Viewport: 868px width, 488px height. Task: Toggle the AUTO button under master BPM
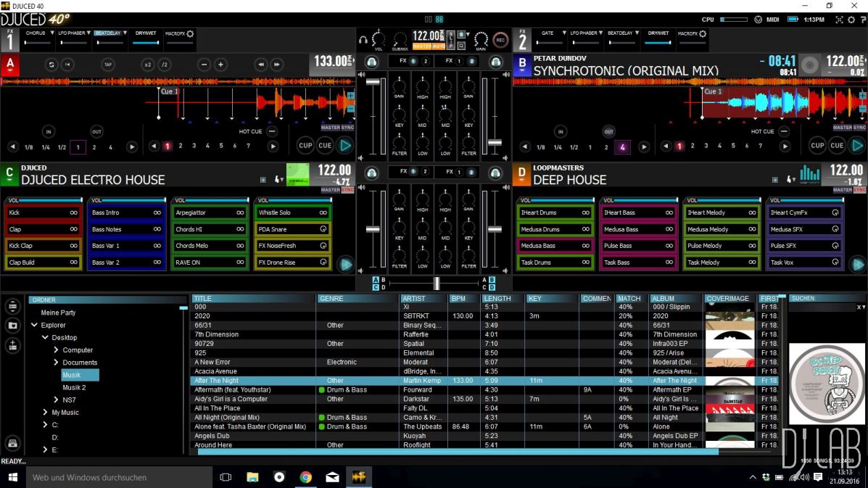tap(439, 46)
